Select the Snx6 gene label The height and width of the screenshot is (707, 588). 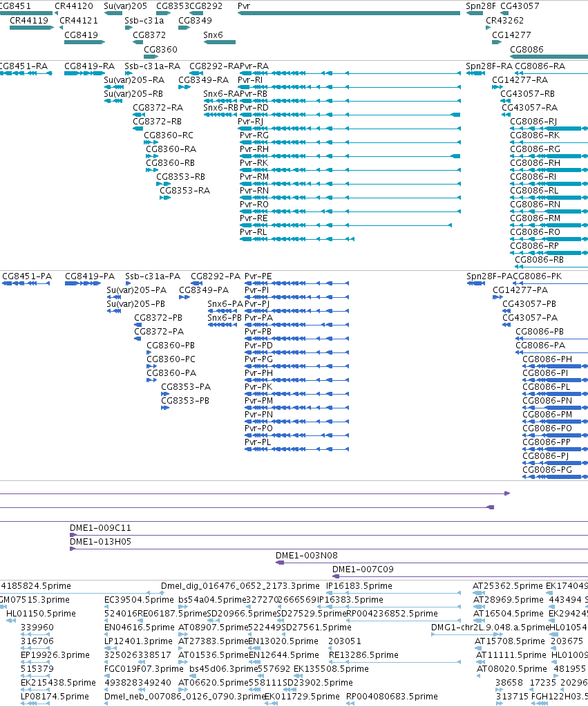click(213, 35)
